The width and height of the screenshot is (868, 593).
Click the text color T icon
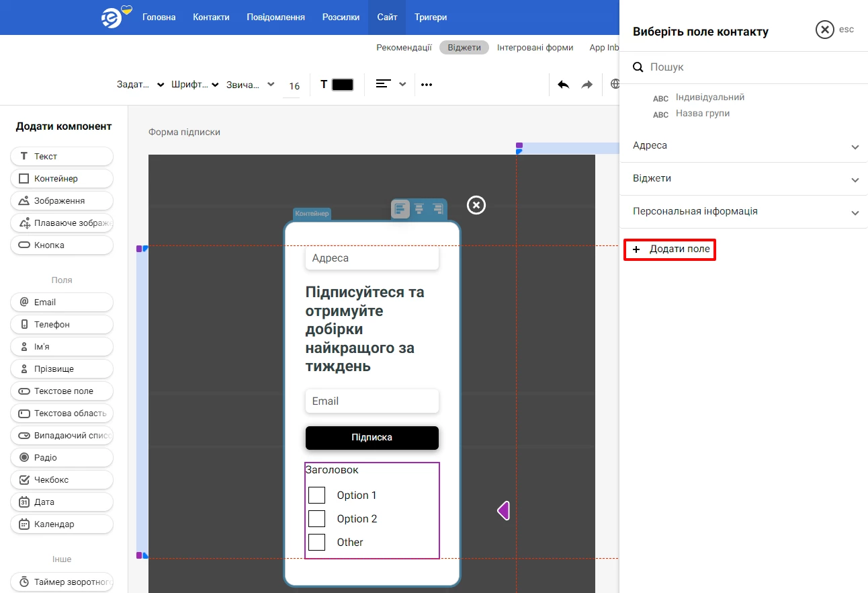[324, 85]
